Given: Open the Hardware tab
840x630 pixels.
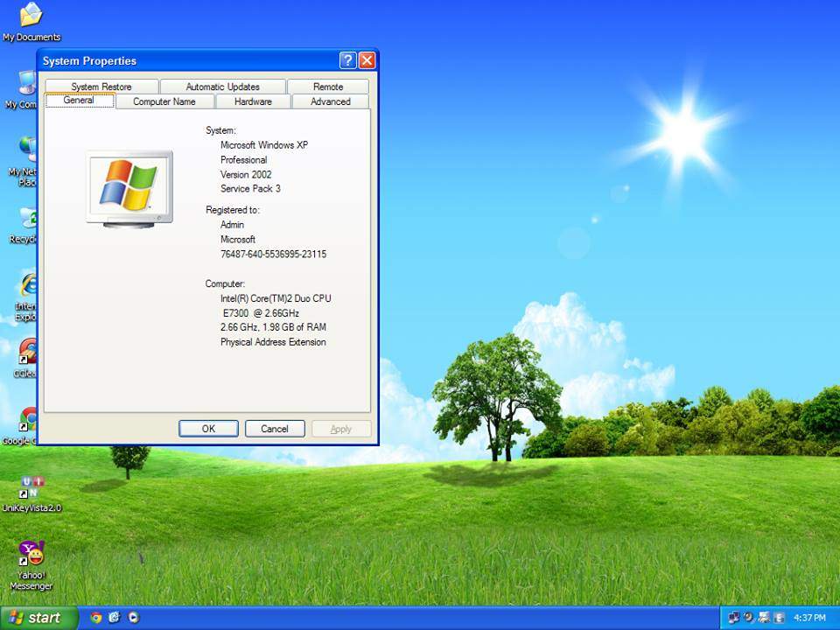Looking at the screenshot, I should (x=253, y=101).
